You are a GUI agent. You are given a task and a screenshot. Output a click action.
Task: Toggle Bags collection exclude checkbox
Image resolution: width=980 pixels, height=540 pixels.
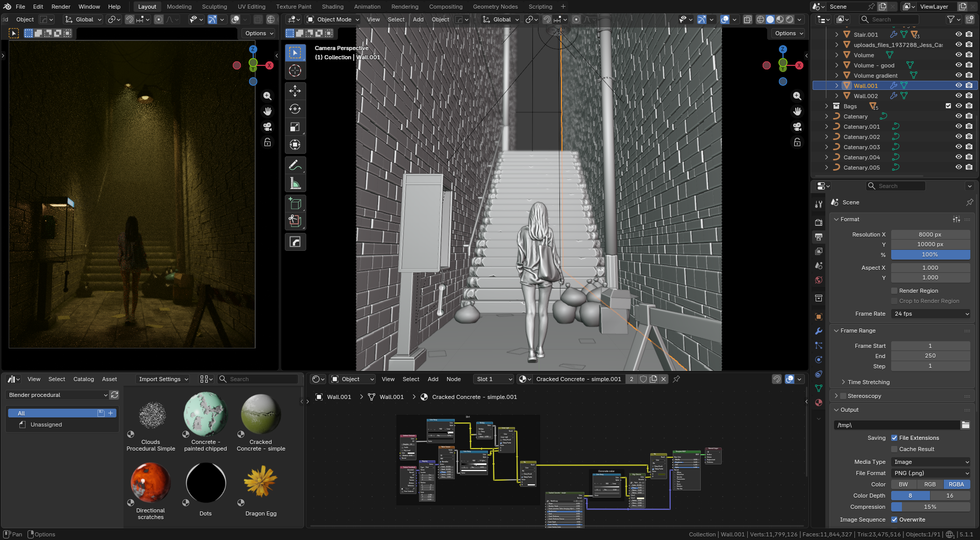[948, 106]
